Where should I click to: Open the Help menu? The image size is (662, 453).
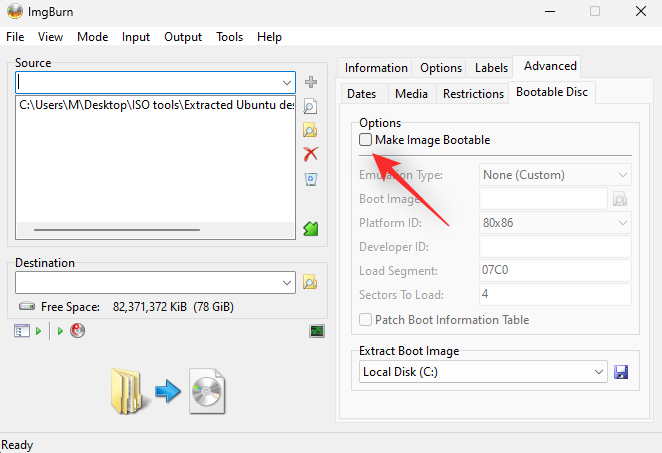pos(269,37)
